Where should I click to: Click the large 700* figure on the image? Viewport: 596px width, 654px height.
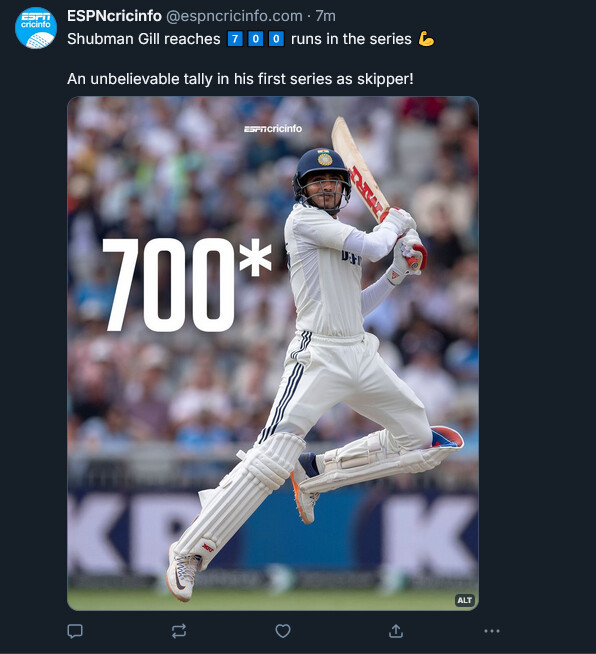coord(187,285)
